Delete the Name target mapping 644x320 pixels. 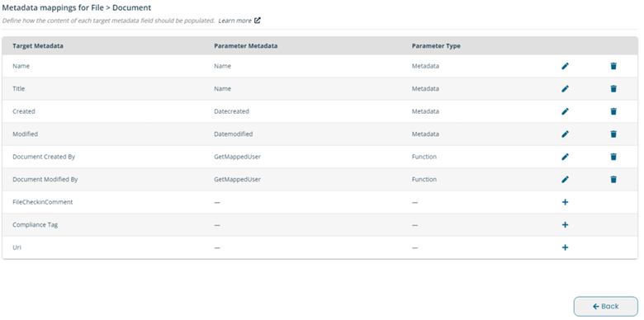613,66
